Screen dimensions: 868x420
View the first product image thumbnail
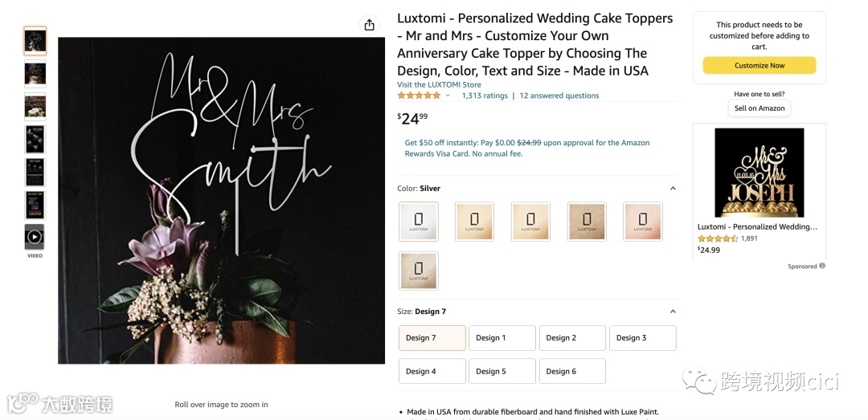[35, 41]
